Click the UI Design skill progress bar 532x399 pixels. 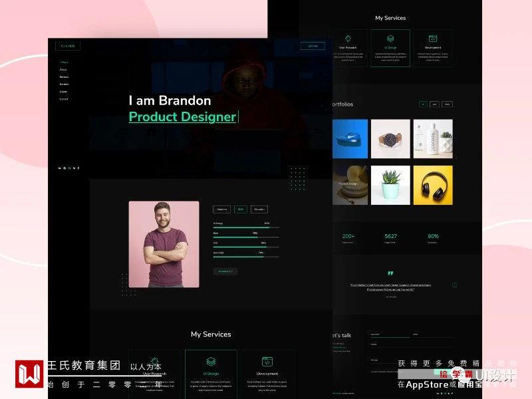(x=246, y=227)
